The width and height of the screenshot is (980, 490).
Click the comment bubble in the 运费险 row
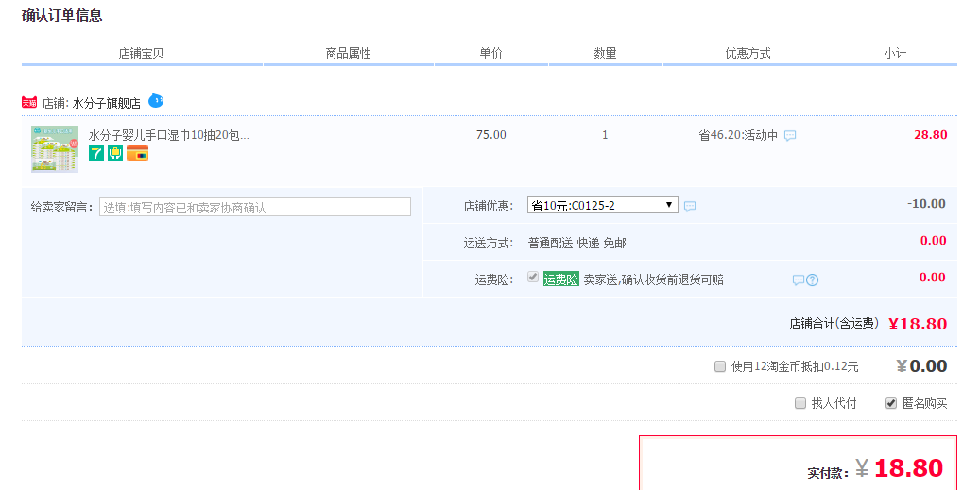point(799,280)
